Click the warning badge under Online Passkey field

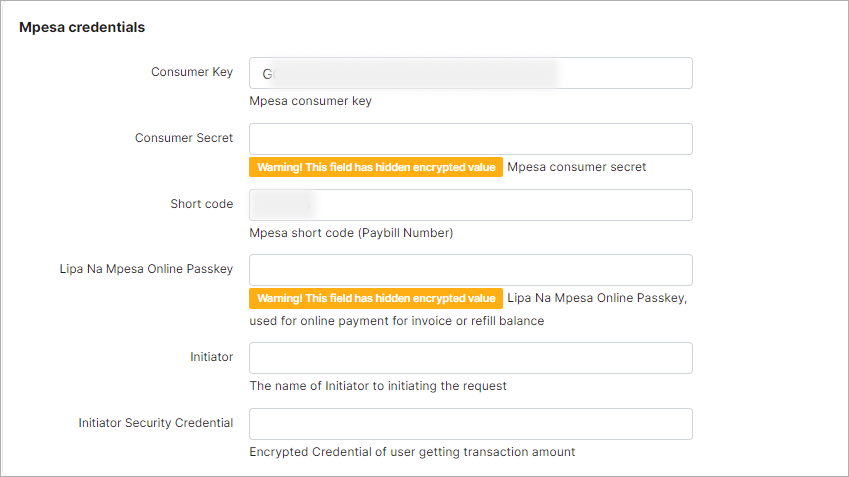[x=375, y=298]
